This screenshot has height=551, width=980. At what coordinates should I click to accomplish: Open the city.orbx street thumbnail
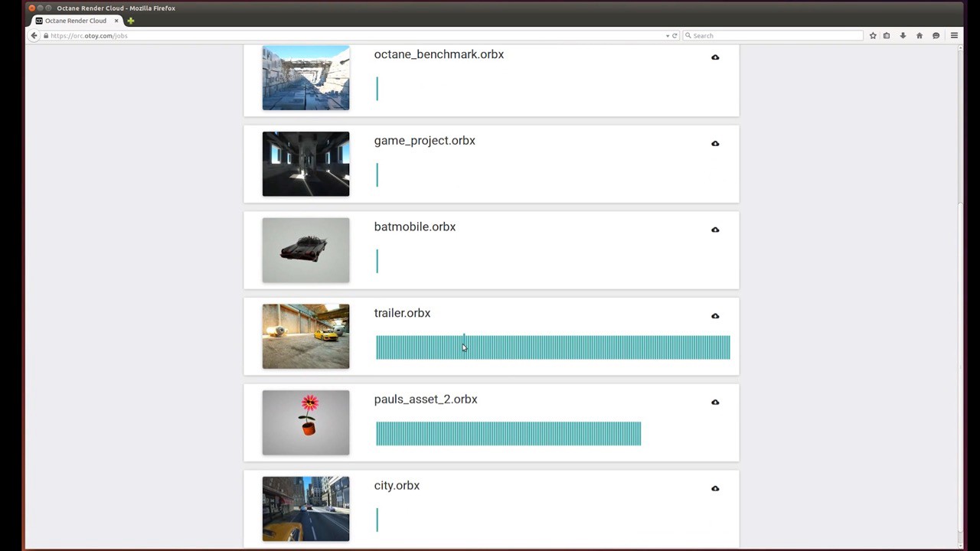305,509
